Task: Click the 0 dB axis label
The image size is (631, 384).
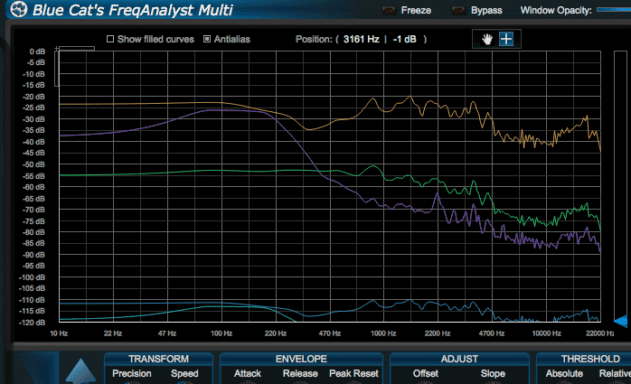Action: 37,52
